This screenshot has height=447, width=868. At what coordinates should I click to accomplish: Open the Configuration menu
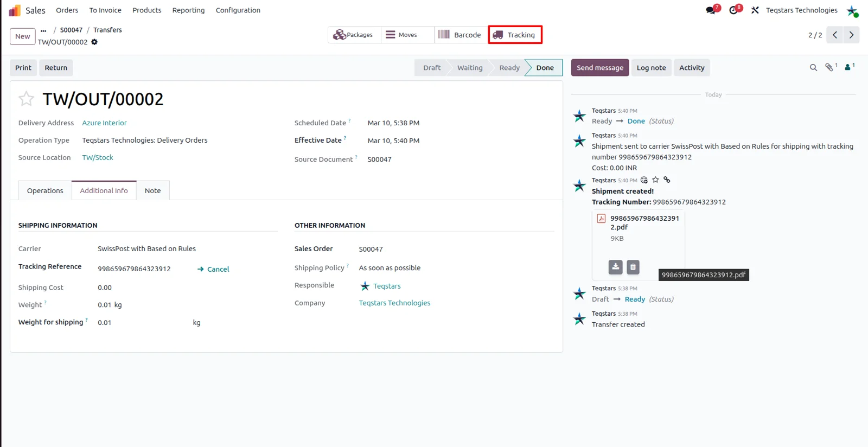tap(238, 10)
